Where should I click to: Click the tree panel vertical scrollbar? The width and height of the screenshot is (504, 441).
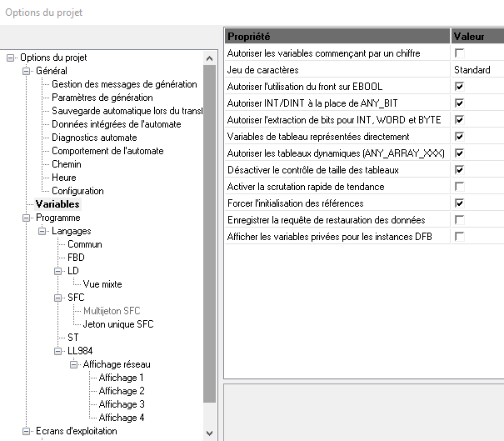point(210,250)
